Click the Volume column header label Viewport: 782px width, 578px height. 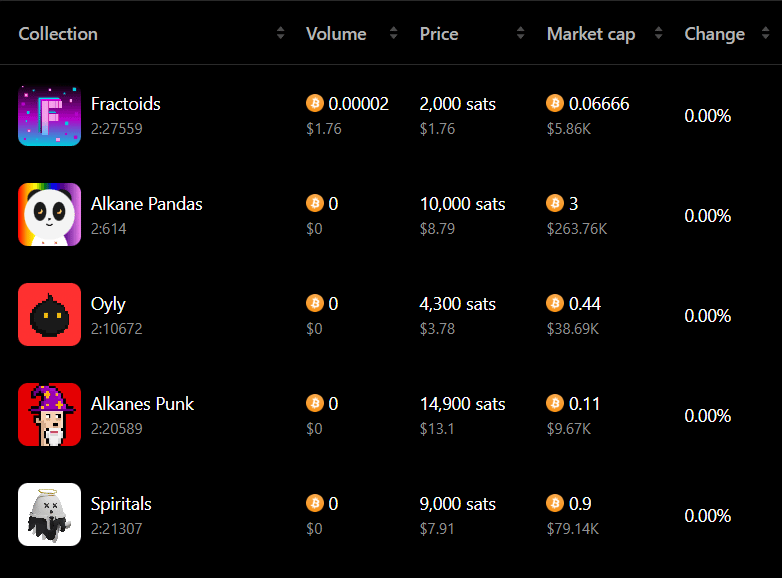(x=336, y=34)
